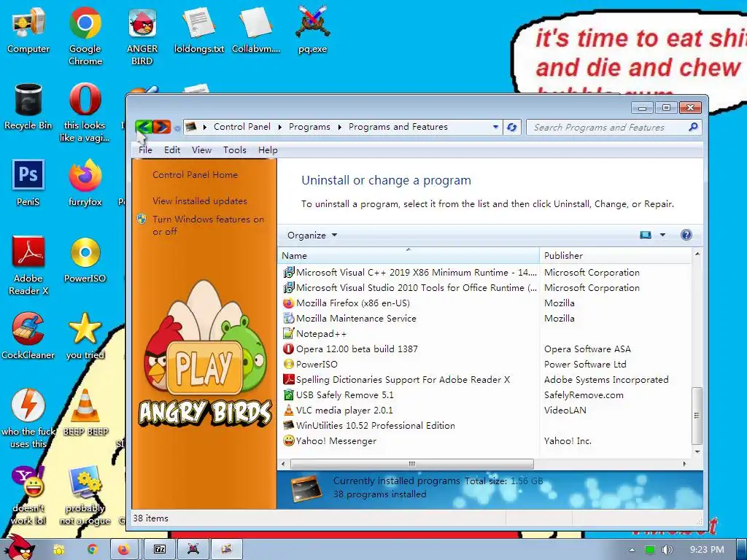
Task: Click Turn Windows features on or off
Action: pyautogui.click(x=208, y=225)
